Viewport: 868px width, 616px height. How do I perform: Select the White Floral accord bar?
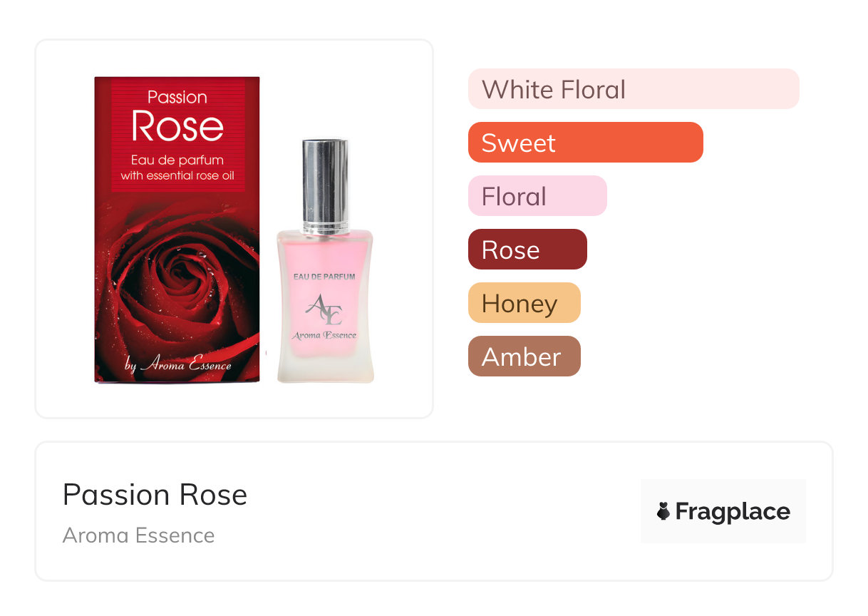pos(634,89)
